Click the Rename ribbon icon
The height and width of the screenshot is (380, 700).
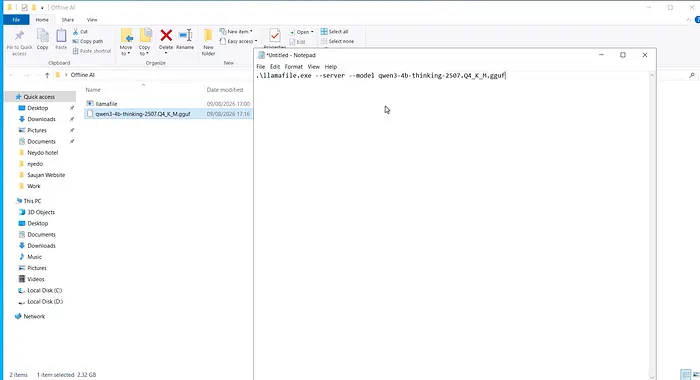click(x=185, y=36)
